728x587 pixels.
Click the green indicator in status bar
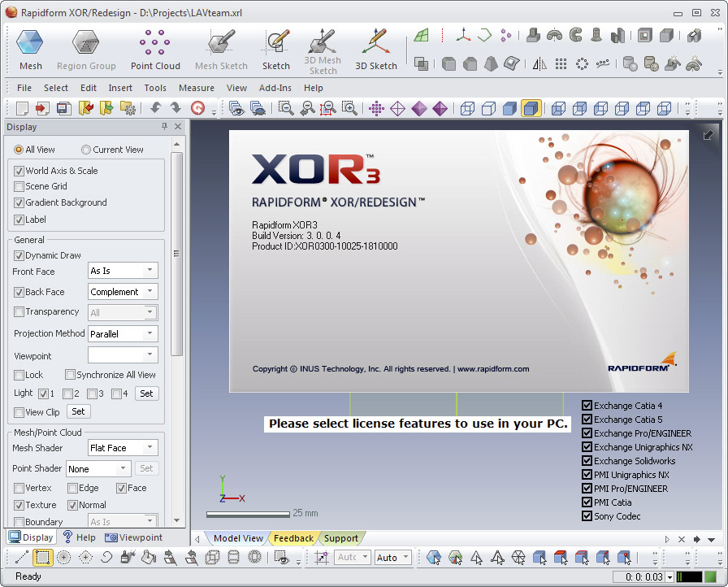click(x=710, y=576)
